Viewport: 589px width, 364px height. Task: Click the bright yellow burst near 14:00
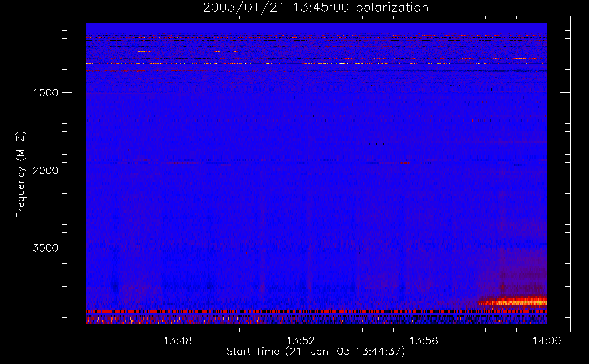tap(513, 302)
